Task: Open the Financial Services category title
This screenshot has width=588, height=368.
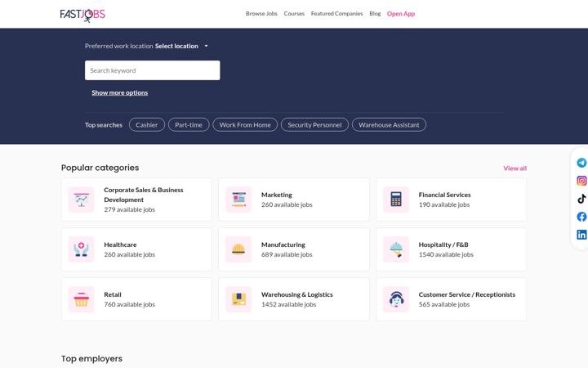Action: [x=444, y=195]
